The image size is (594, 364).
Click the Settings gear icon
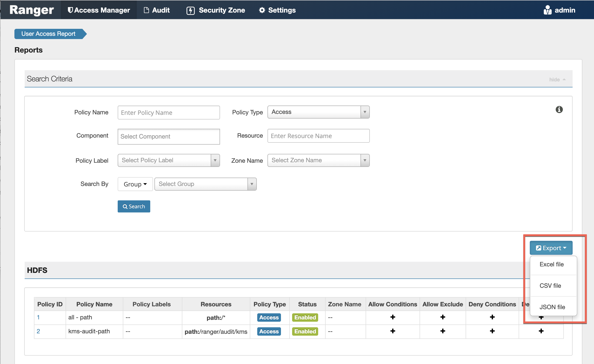coord(262,10)
